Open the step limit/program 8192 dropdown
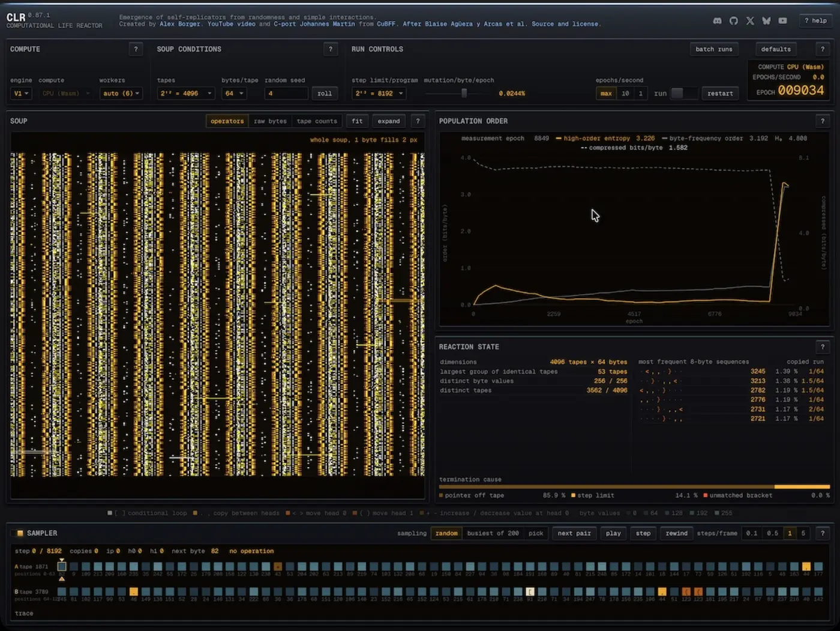This screenshot has height=631, width=840. point(379,94)
